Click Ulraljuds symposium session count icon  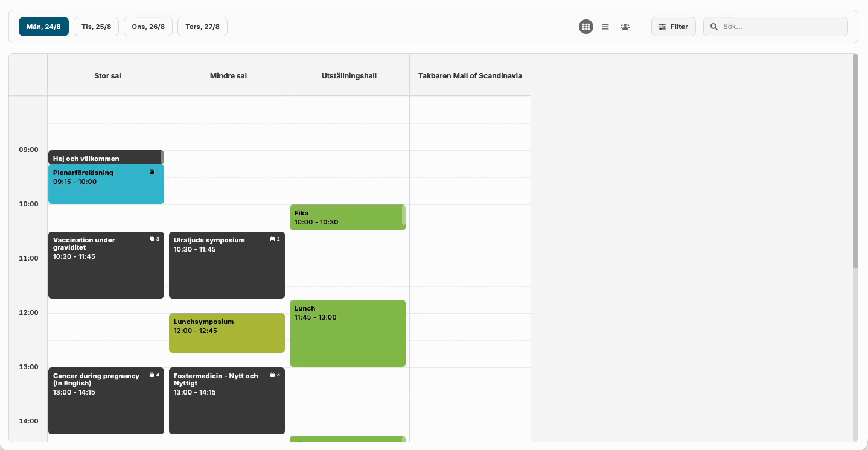point(273,239)
